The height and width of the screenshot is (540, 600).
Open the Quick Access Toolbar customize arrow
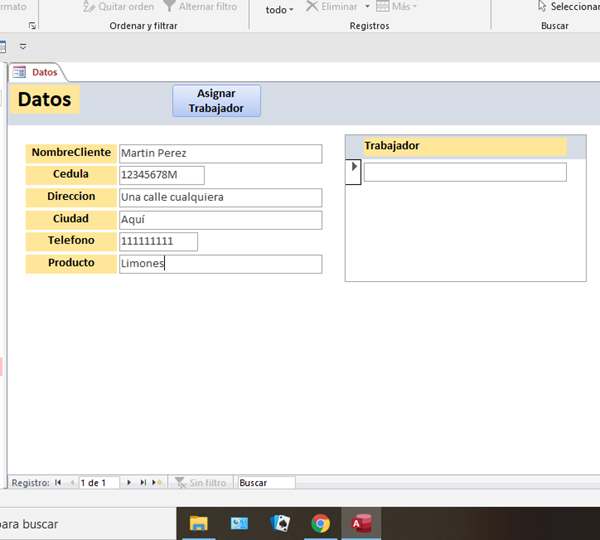point(23,46)
